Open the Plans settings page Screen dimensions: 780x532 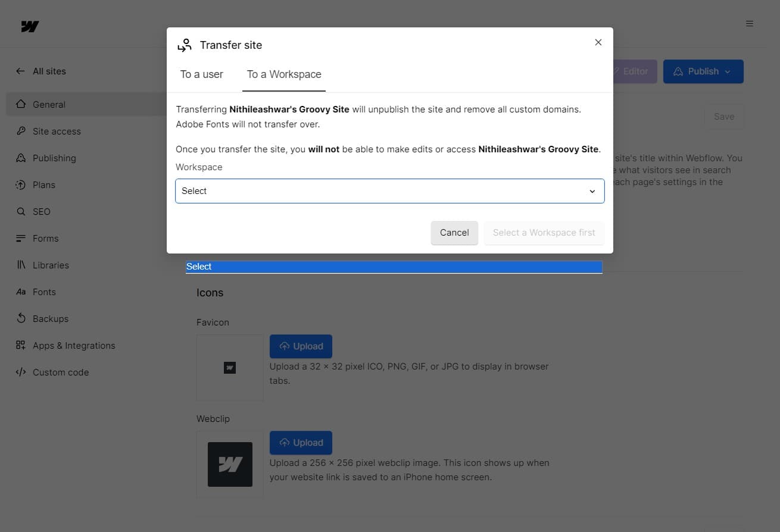[43, 184]
